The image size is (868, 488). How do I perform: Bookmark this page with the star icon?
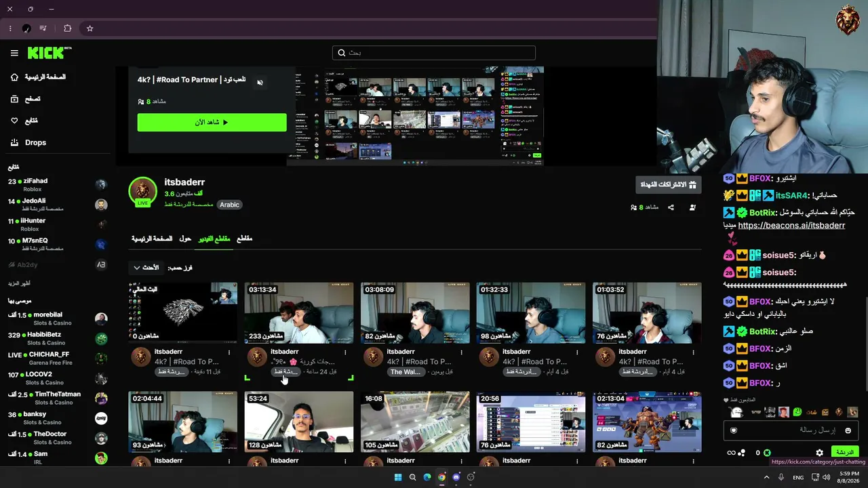[x=90, y=28]
